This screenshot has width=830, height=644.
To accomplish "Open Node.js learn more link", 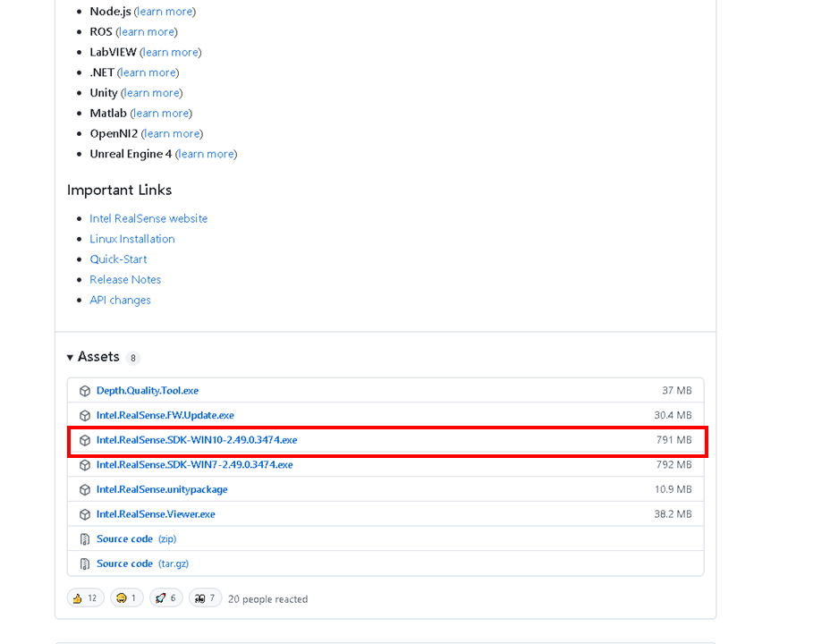I will coord(165,12).
